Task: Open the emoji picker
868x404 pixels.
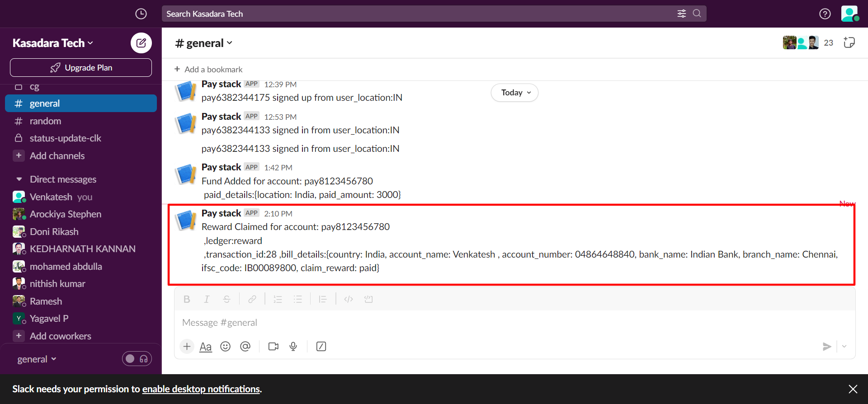Action: coord(225,347)
